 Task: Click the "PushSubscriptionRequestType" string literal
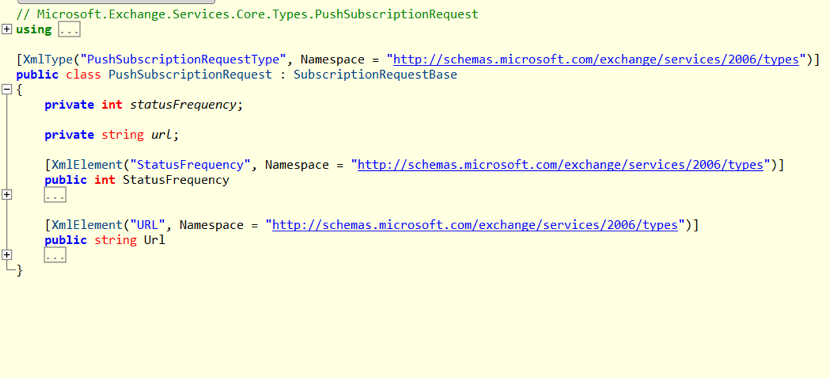coord(183,59)
